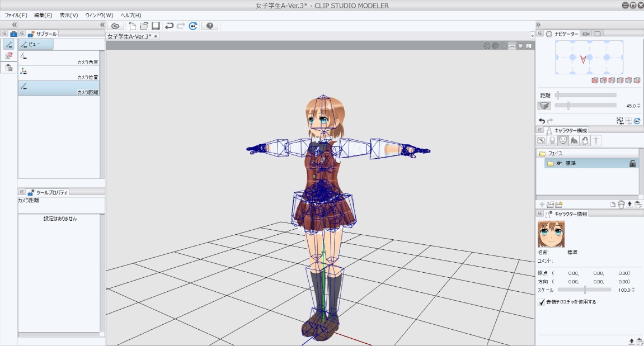
Task: Collapse the right palette dock double chevron
Action: [x=538, y=25]
